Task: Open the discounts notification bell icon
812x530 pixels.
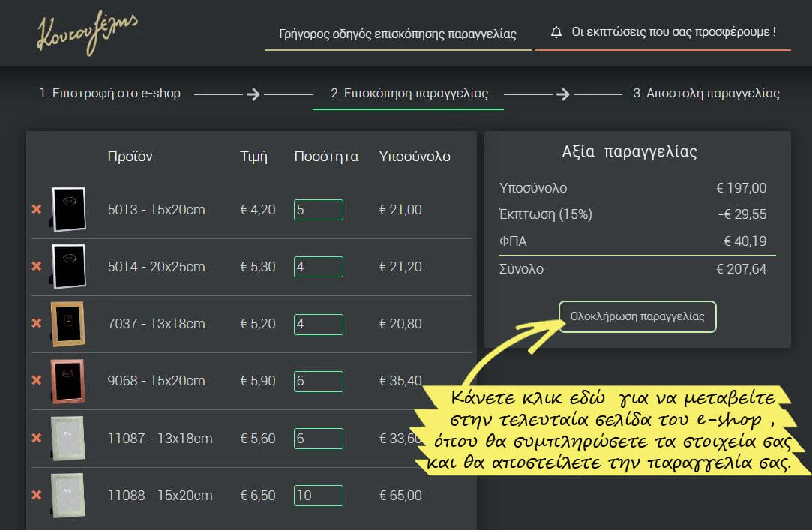Action: [556, 31]
